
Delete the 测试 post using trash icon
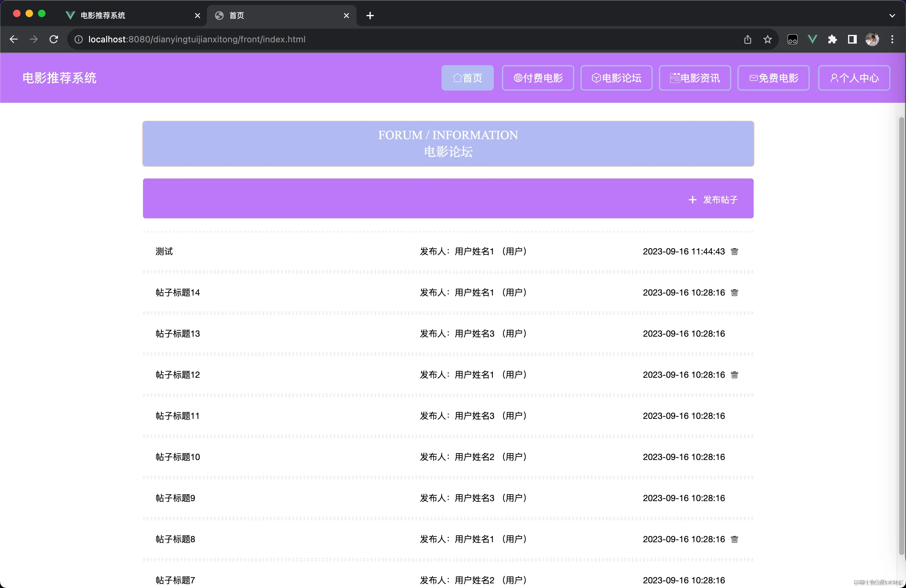pyautogui.click(x=734, y=252)
